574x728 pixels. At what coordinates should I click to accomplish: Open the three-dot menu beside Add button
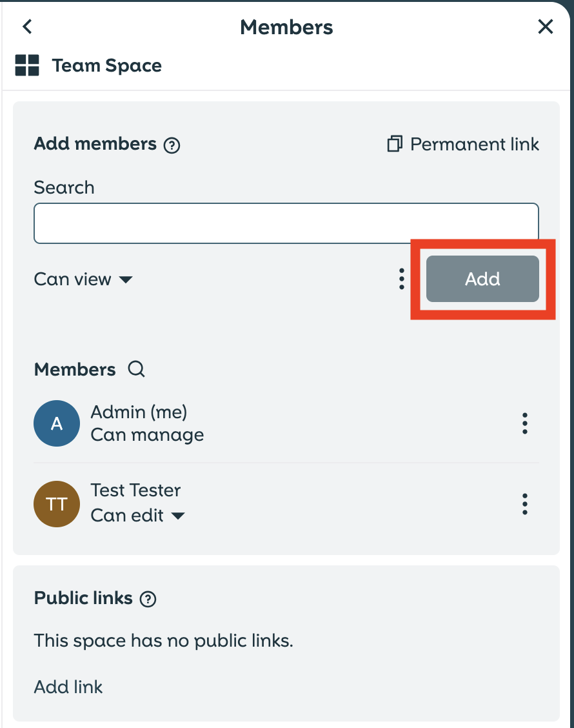tap(401, 279)
